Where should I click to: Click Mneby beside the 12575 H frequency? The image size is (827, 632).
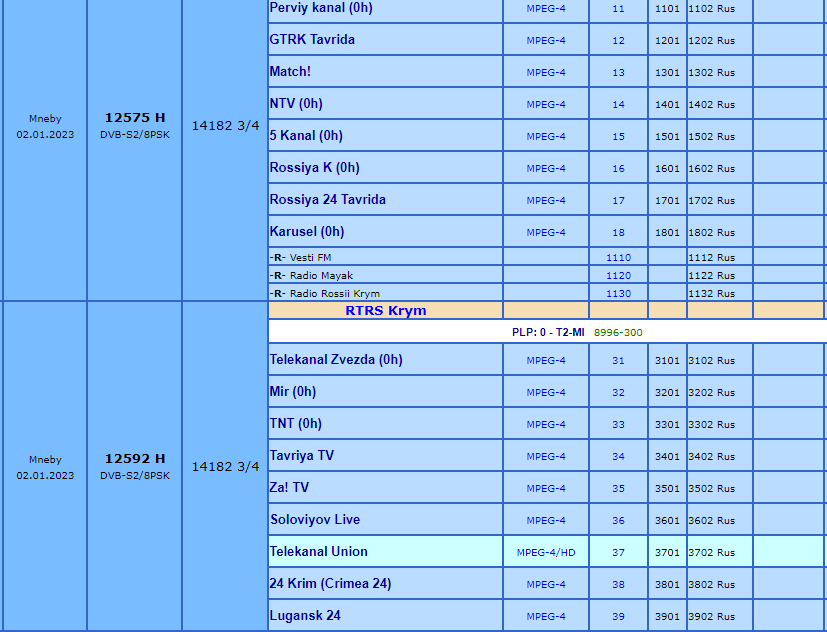pos(45,119)
